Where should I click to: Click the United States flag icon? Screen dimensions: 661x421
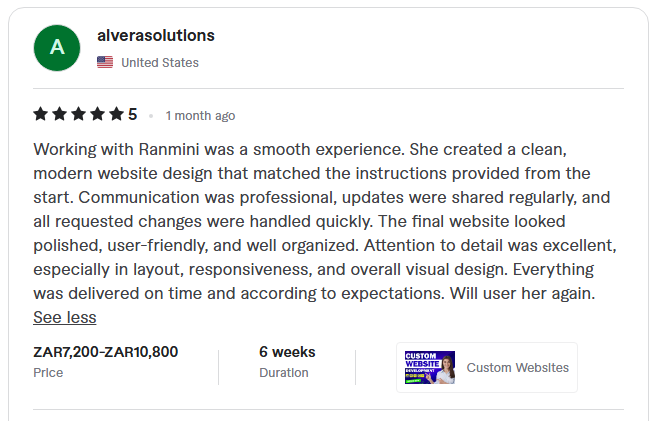(105, 62)
